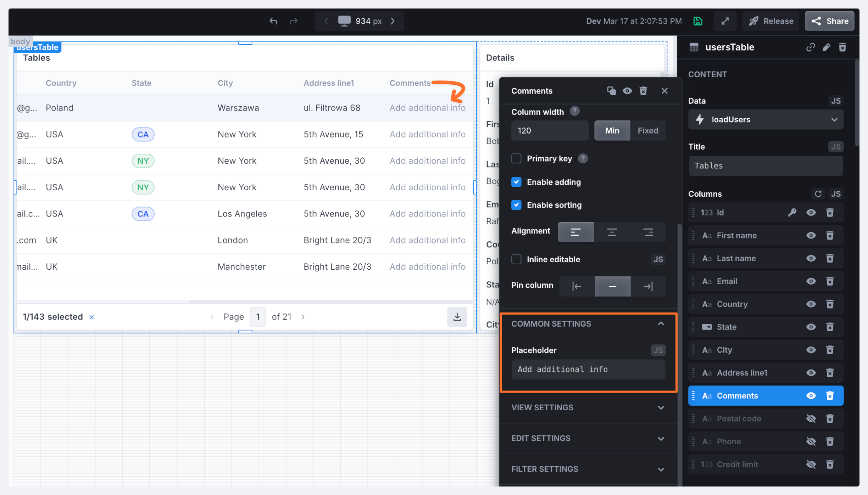Screen dimensions: 868x495
Task: Click the fullscreen expand icon in top bar
Action: click(x=725, y=21)
